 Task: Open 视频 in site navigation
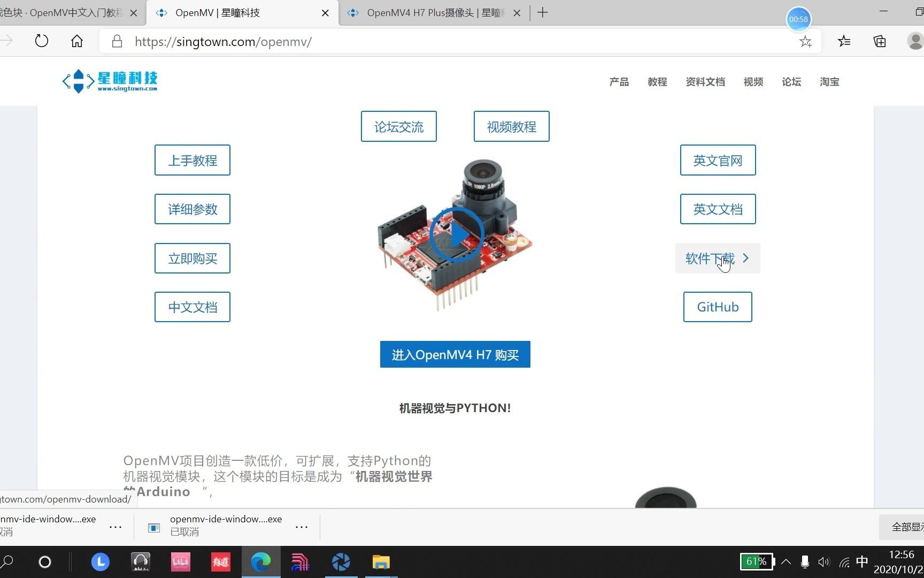(753, 81)
